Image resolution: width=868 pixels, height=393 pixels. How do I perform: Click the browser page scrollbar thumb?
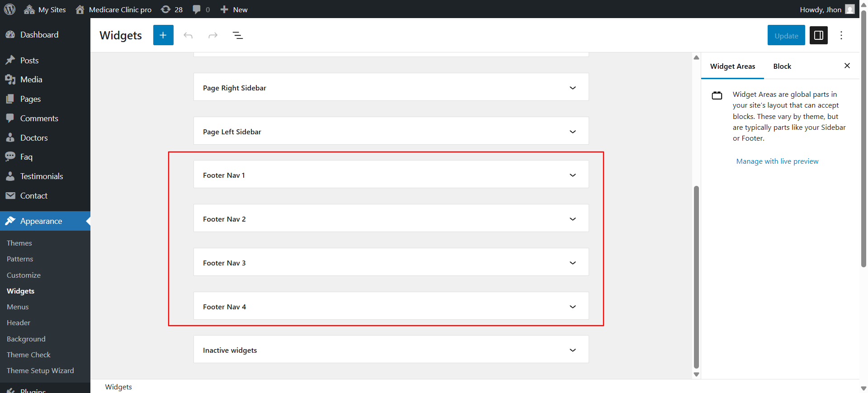coord(863,138)
